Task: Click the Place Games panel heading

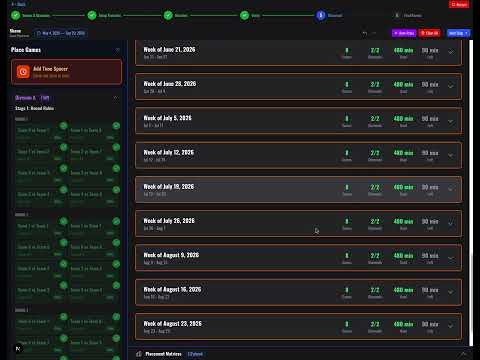Action: (26, 50)
